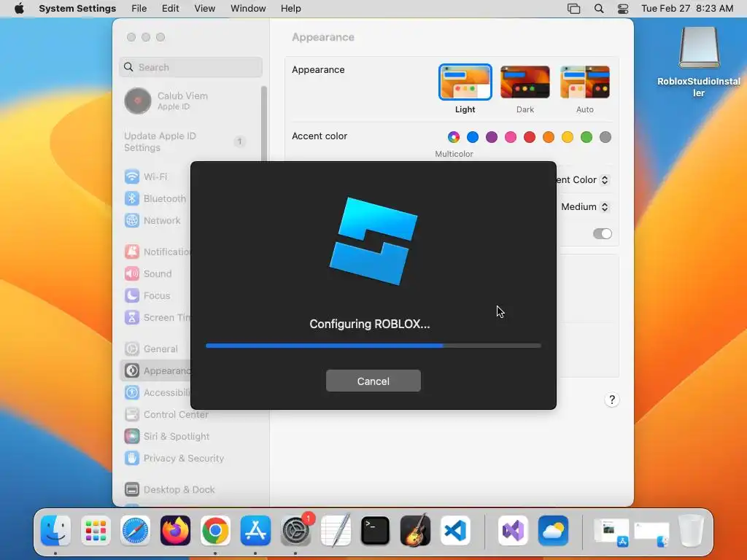Launch GarageBand from the Dock

tap(415, 530)
